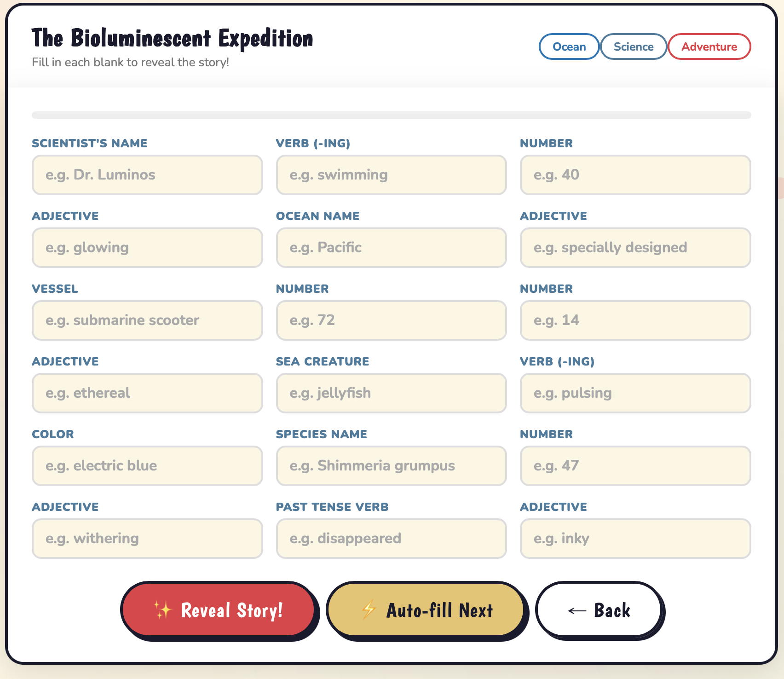Click the Ocean Name input field
The height and width of the screenshot is (679, 784).
point(391,248)
